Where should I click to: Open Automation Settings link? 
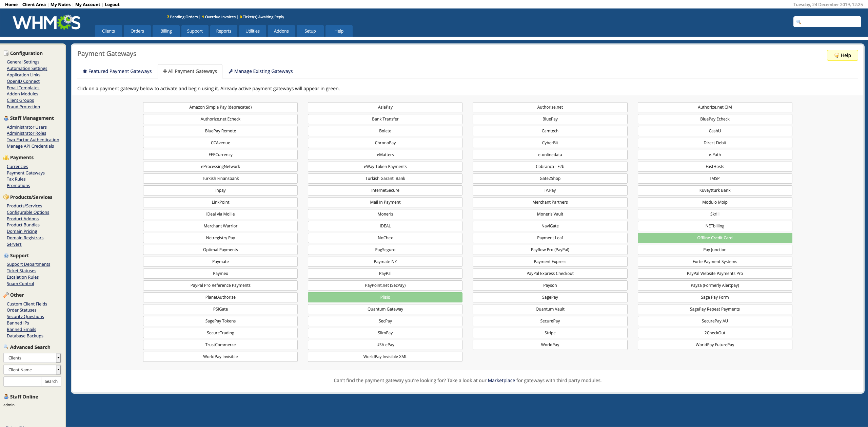[x=27, y=68]
